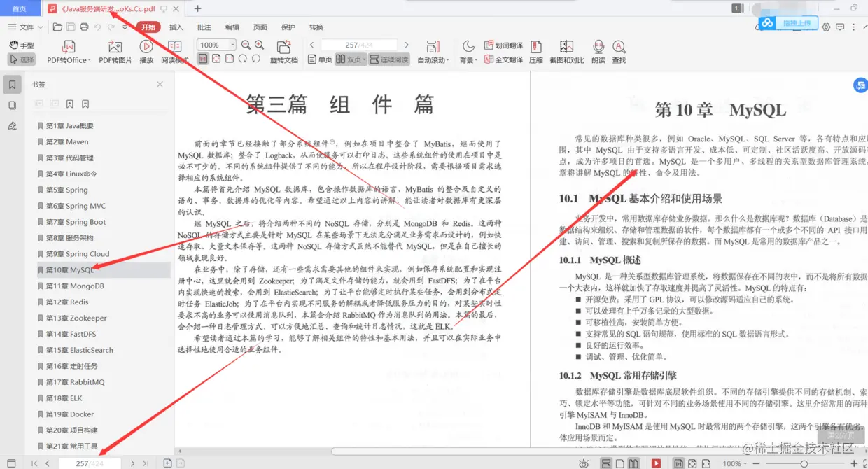
Task: Zoom out with the magnifier minus icon
Action: point(246,45)
